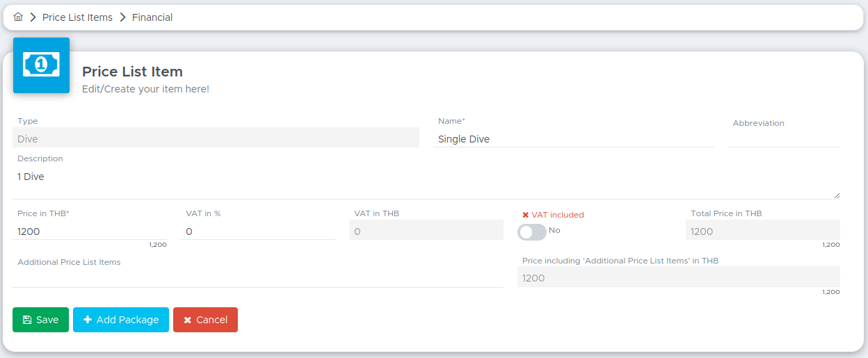
Task: Cancel editing the price list item
Action: (x=205, y=320)
